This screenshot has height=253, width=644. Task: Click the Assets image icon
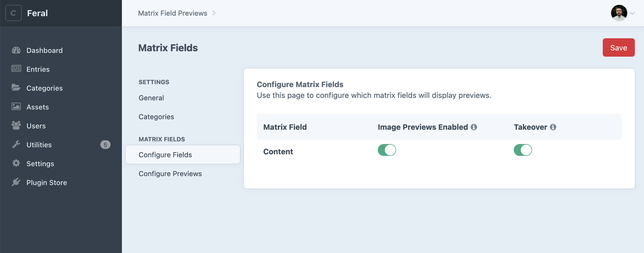point(16,107)
